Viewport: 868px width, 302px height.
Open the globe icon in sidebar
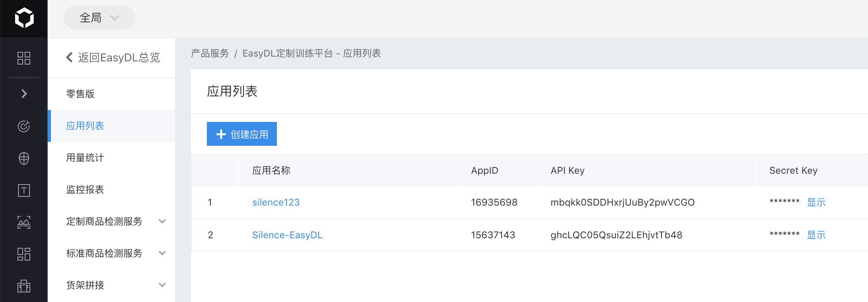[x=24, y=159]
